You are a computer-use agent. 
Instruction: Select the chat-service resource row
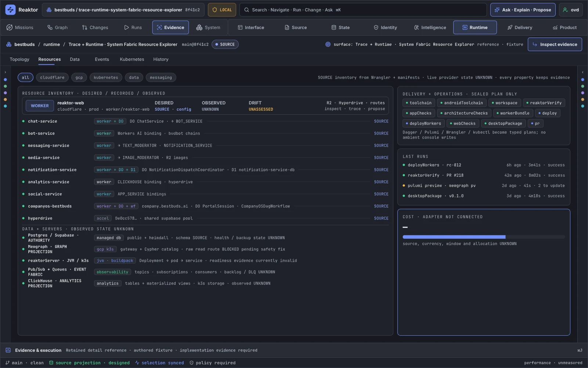[x=205, y=121]
